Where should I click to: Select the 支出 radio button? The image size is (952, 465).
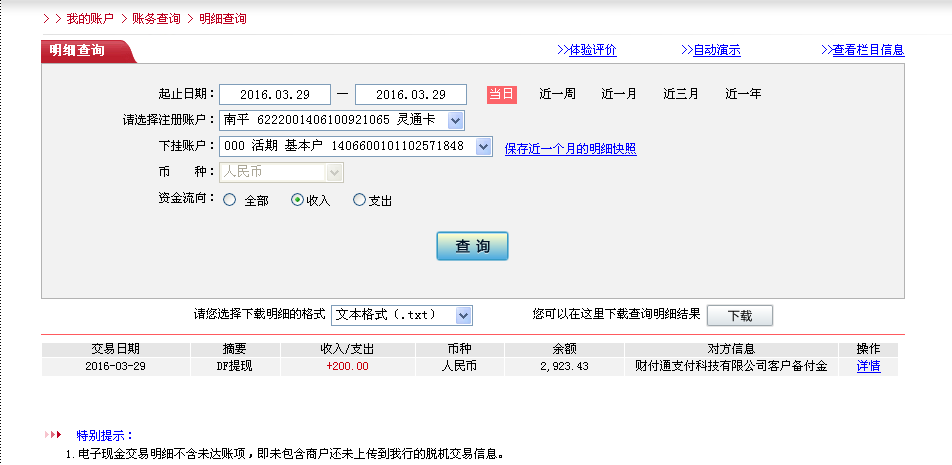point(360,200)
